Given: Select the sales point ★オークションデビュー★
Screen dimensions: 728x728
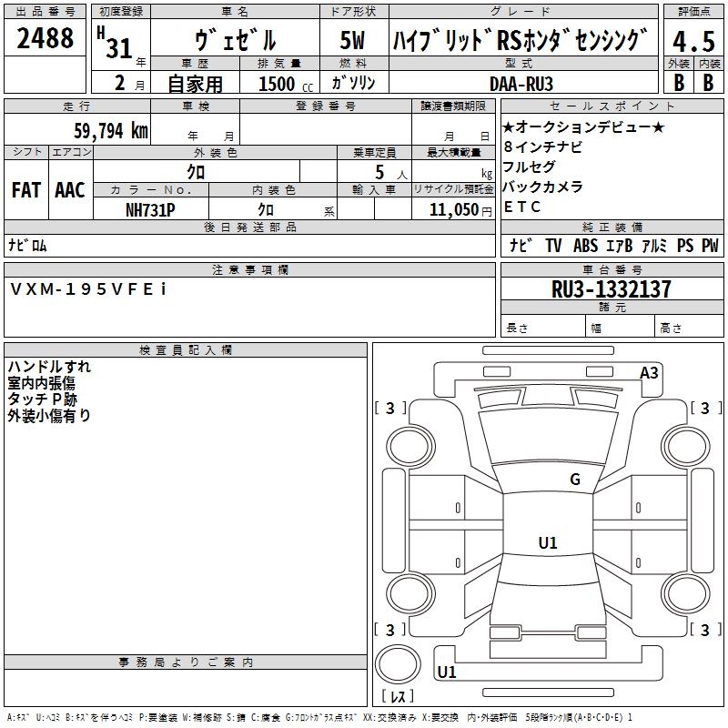Looking at the screenshot, I should [583, 126].
